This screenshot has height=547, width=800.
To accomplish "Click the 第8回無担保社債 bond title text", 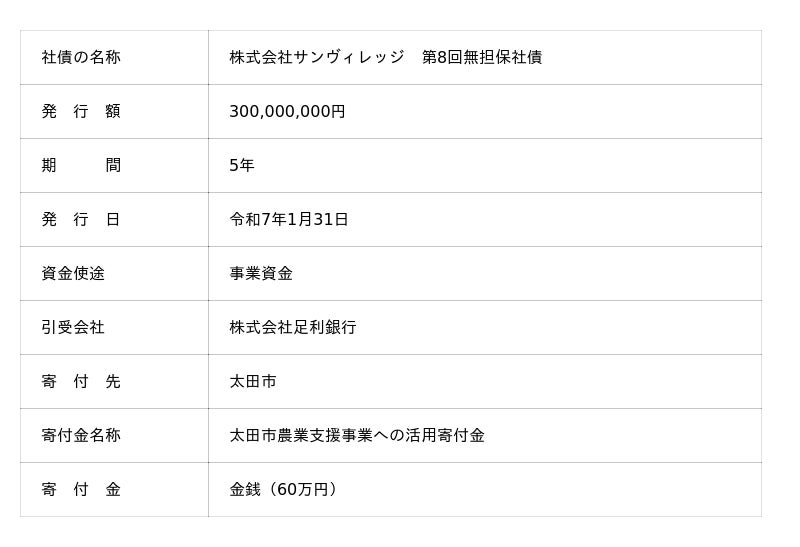I will point(482,58).
